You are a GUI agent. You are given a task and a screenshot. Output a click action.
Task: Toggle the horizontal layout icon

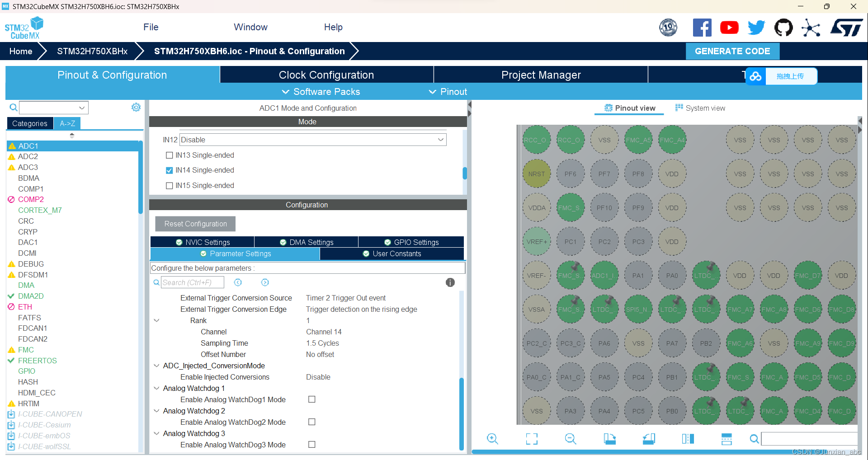726,439
